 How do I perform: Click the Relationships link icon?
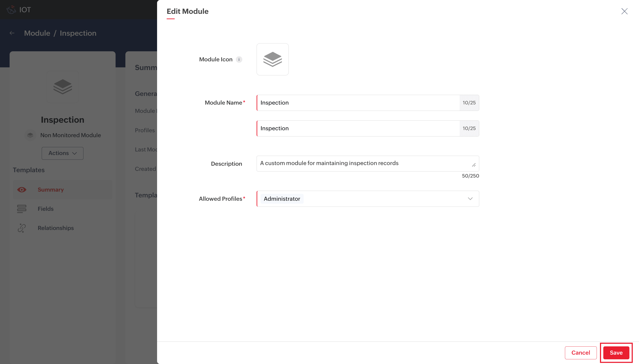(x=22, y=228)
